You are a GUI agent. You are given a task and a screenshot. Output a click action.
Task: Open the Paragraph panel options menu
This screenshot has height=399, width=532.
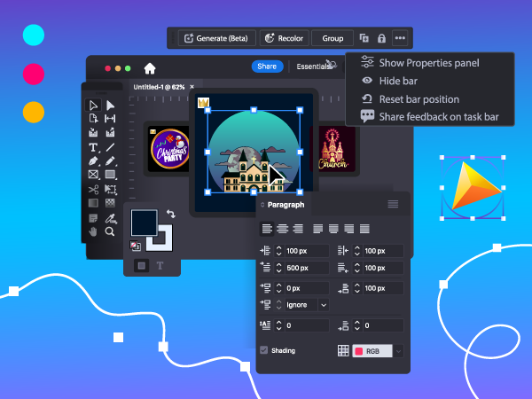[393, 204]
